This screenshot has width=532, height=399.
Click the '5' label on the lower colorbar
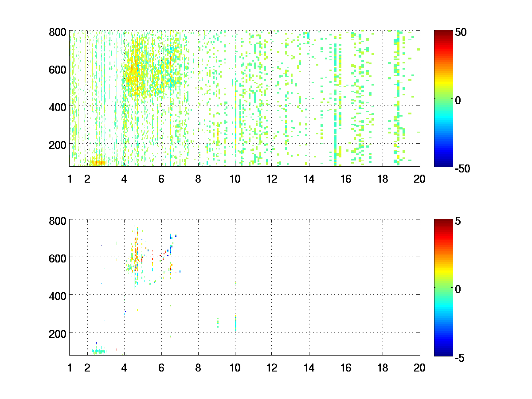[459, 221]
